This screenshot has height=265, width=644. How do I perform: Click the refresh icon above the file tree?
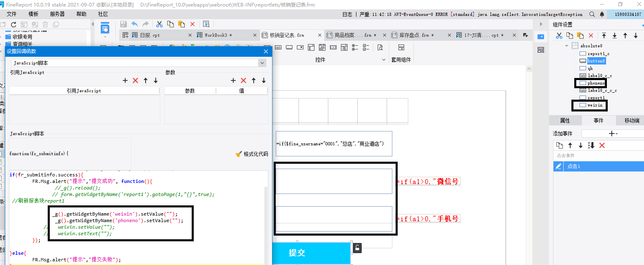point(13,24)
